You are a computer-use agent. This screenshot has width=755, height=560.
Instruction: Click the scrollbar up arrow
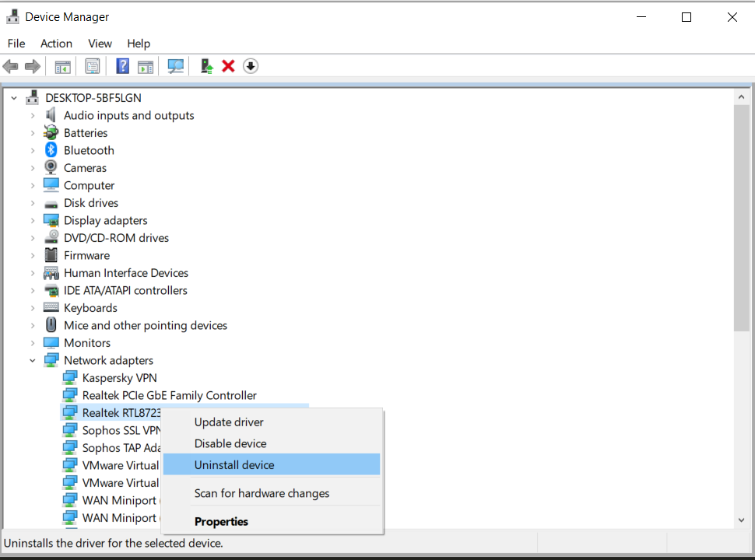[742, 96]
